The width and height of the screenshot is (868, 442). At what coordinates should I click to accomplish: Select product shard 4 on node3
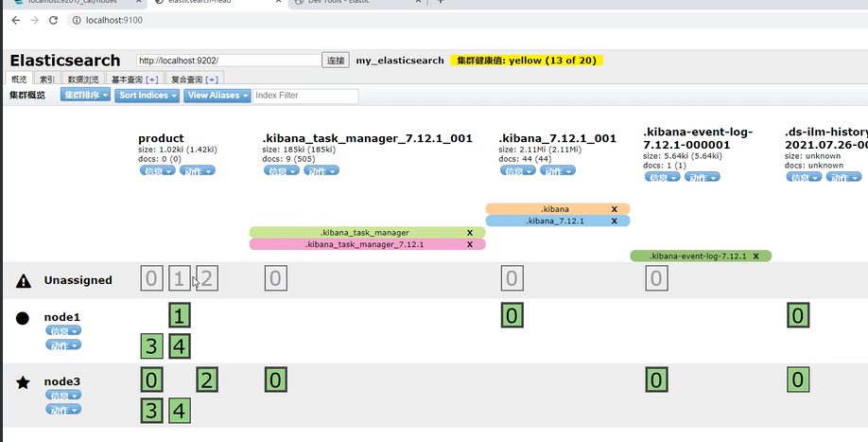[180, 411]
